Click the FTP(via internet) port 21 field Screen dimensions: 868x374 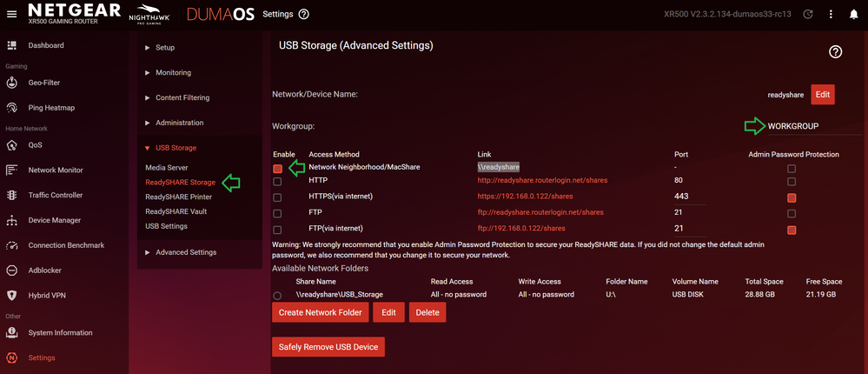[690, 228]
